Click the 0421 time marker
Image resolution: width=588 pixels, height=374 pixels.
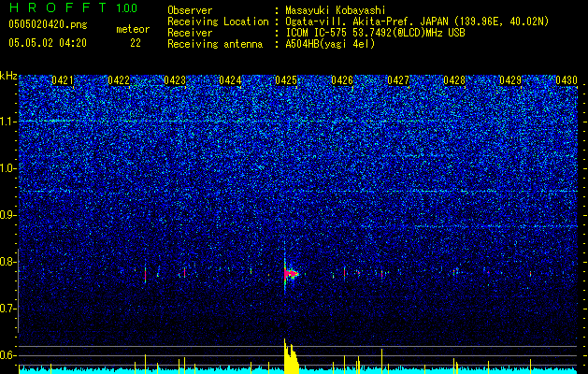tap(63, 79)
